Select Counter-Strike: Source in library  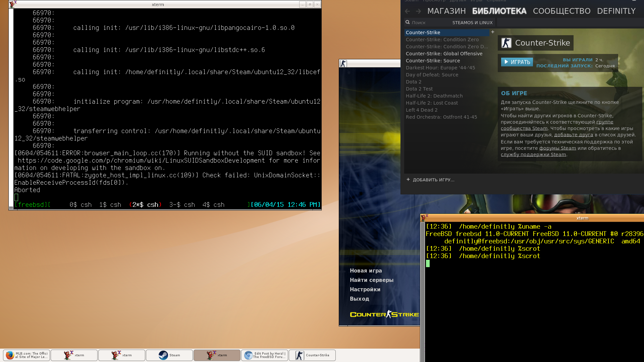click(446, 61)
